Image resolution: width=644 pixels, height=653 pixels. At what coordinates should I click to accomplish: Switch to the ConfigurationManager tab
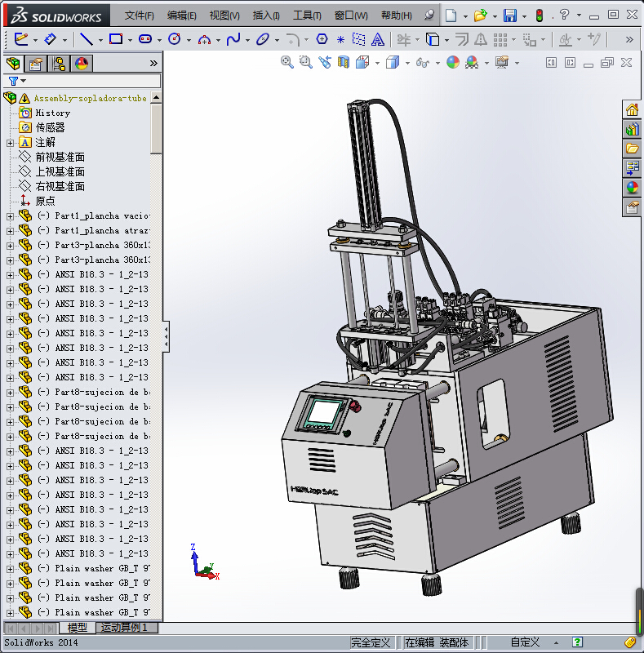pos(59,64)
